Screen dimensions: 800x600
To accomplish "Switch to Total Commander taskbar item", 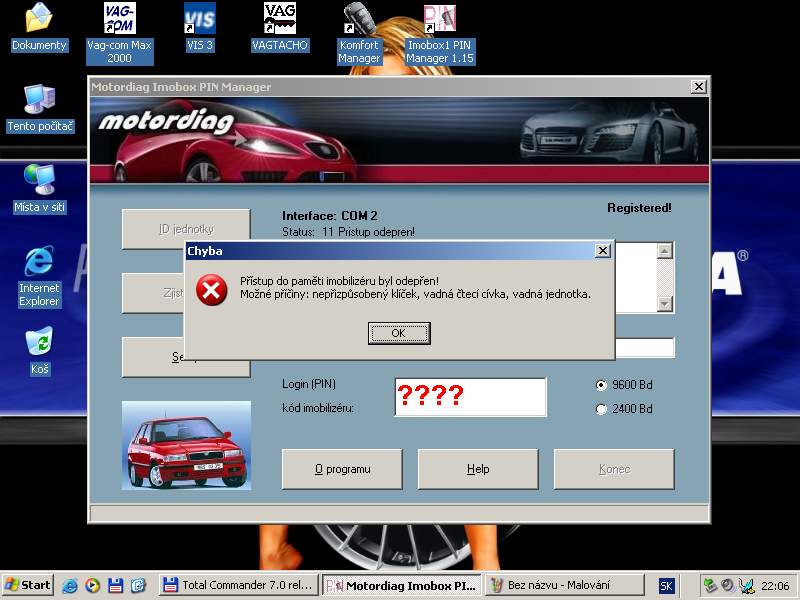I will [x=238, y=585].
